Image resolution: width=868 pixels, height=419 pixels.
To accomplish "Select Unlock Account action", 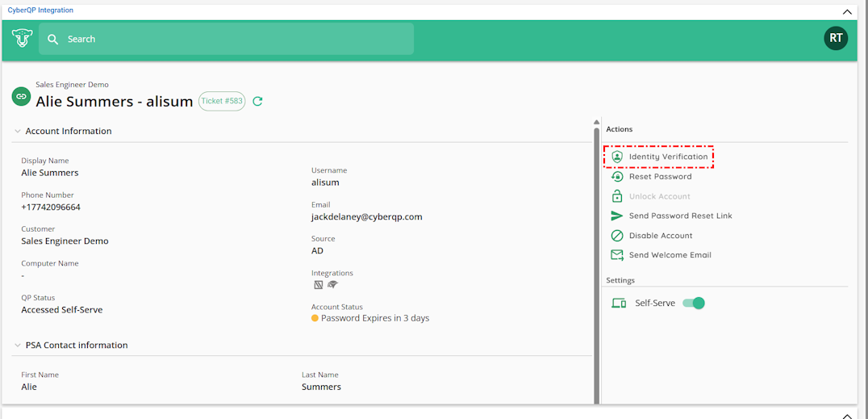I will click(x=659, y=196).
